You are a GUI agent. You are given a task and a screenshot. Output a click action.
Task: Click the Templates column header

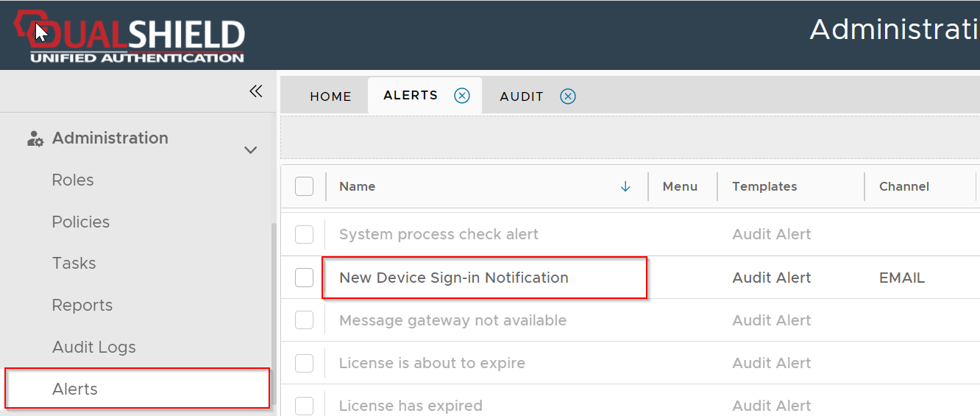pyautogui.click(x=764, y=187)
